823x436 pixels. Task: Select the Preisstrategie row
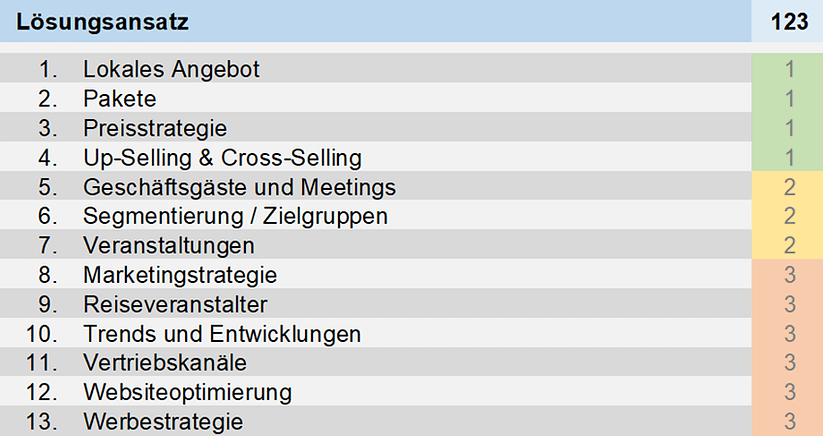tap(375, 126)
